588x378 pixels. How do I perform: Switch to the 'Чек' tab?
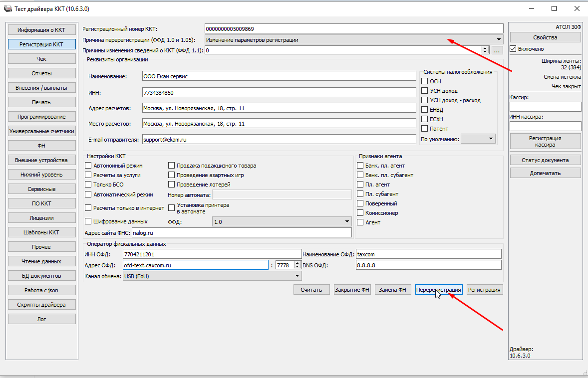(x=41, y=59)
